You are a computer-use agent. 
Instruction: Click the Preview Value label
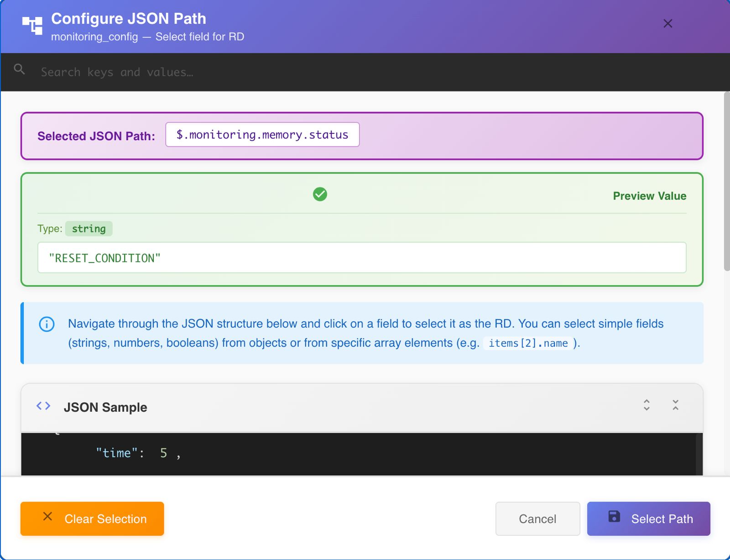tap(649, 196)
